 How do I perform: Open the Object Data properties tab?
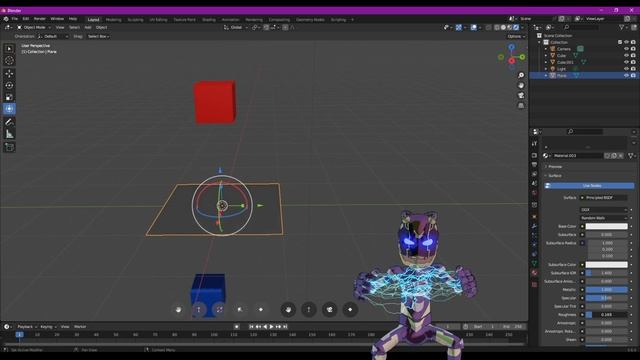tap(534, 263)
